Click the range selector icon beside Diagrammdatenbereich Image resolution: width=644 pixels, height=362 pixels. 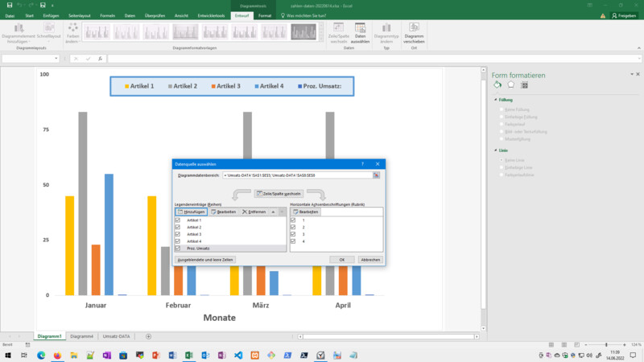pos(376,175)
